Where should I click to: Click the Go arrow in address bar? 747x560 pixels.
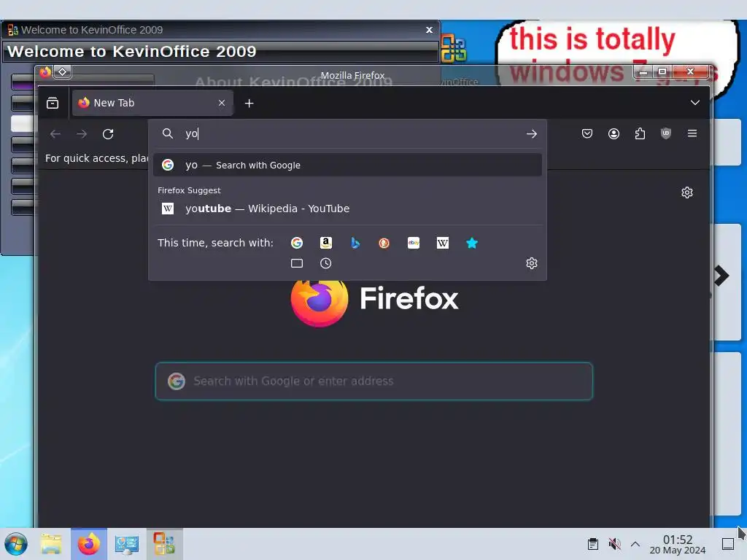pos(532,134)
